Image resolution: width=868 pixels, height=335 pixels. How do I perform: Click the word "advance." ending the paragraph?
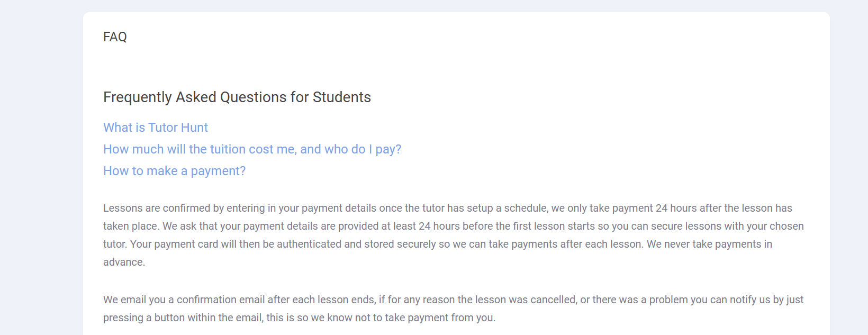tap(124, 262)
